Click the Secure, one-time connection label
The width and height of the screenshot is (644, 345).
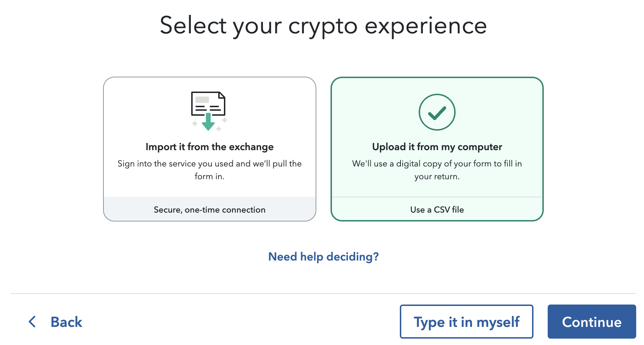click(x=209, y=209)
